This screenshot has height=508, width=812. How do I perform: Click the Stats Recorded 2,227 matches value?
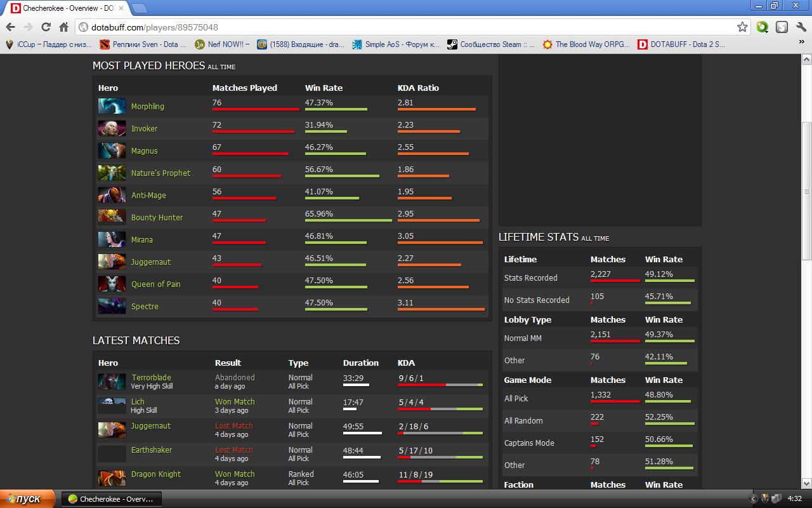click(600, 274)
